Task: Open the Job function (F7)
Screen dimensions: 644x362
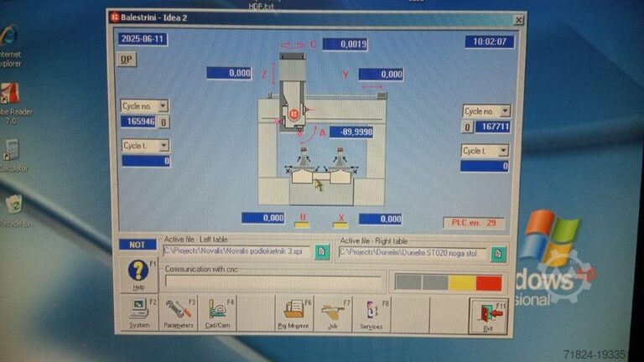Action: [x=333, y=315]
